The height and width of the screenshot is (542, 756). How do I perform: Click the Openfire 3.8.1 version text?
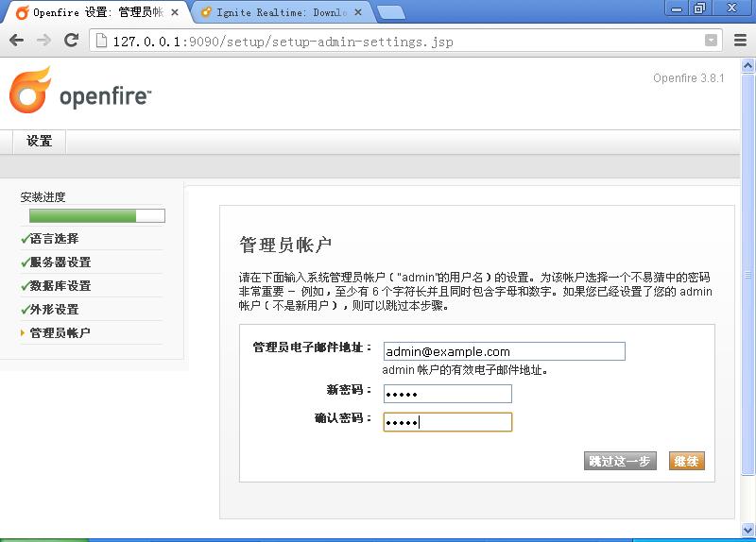click(689, 78)
